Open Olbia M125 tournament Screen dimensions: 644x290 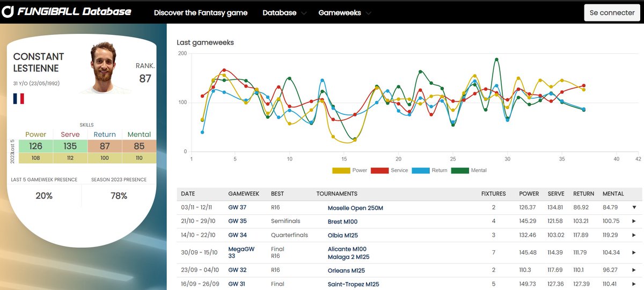343,235
